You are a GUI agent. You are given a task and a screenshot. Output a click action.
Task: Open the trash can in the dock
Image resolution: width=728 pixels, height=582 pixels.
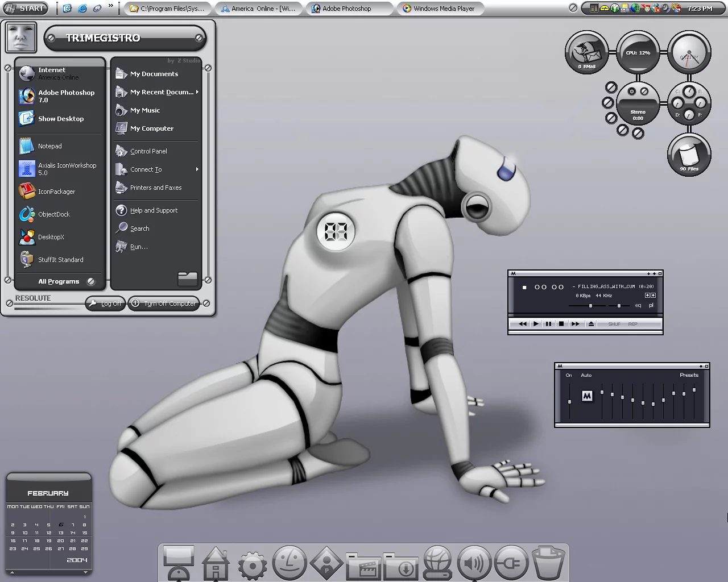pos(548,563)
